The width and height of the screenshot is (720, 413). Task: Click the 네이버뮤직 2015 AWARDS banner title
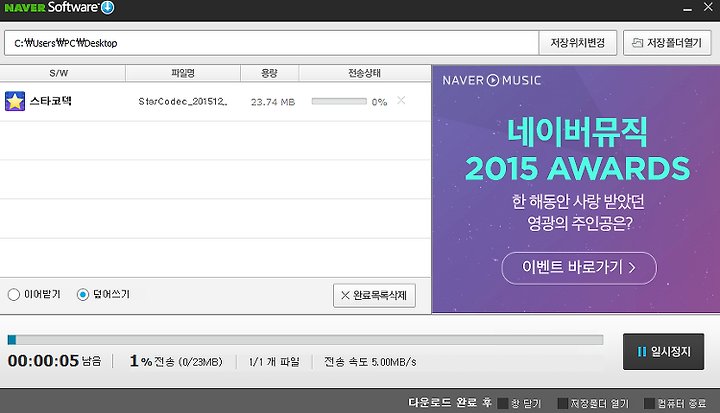[x=577, y=150]
